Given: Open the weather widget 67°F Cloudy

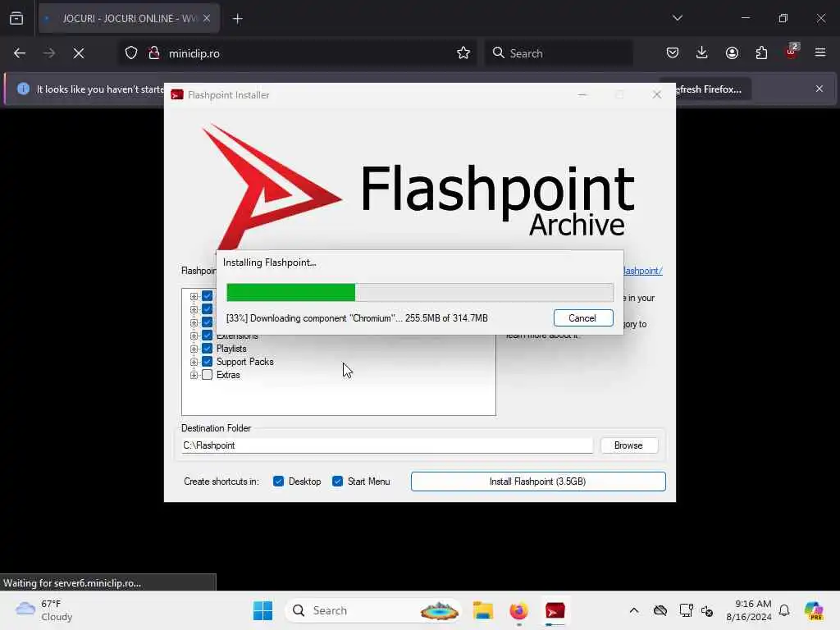Looking at the screenshot, I should pos(44,610).
